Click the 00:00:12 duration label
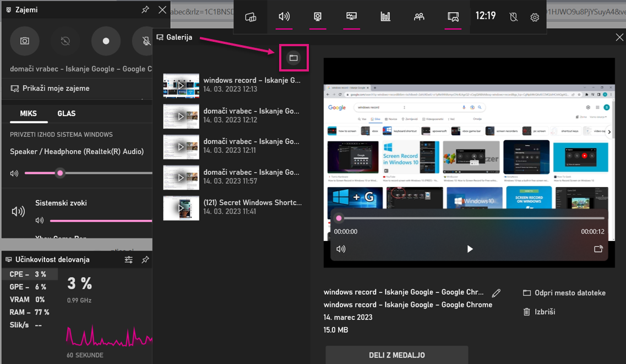The height and width of the screenshot is (364, 626). [592, 231]
